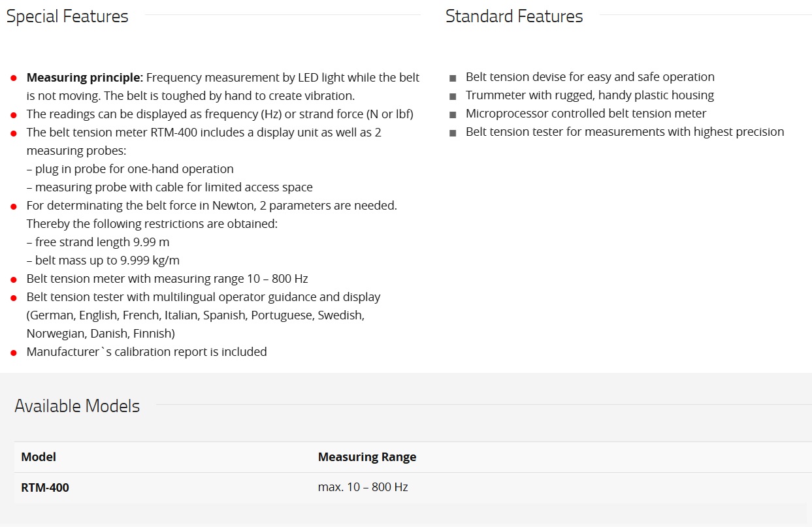Click the red bullet beside "RTM-400 includes a display unit"
Image resolution: width=812 pixels, height=527 pixels.
point(14,133)
